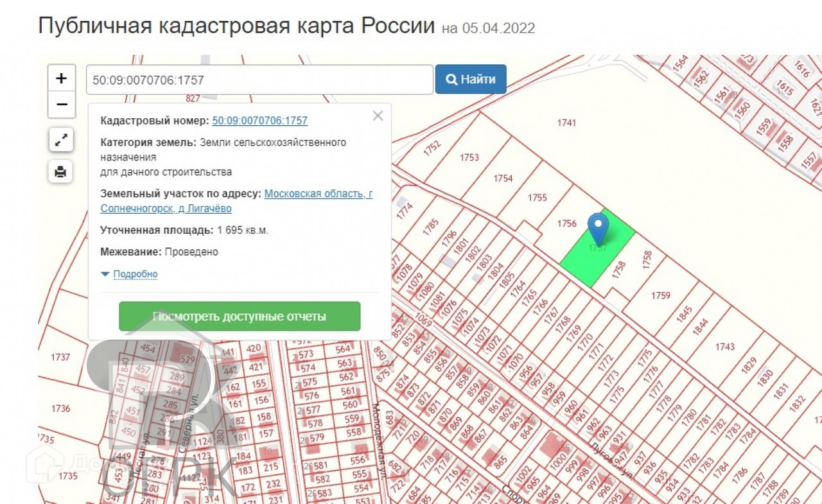Select parcel 1564 on the map
Viewport: 822px width, 504px height.
coord(680,63)
